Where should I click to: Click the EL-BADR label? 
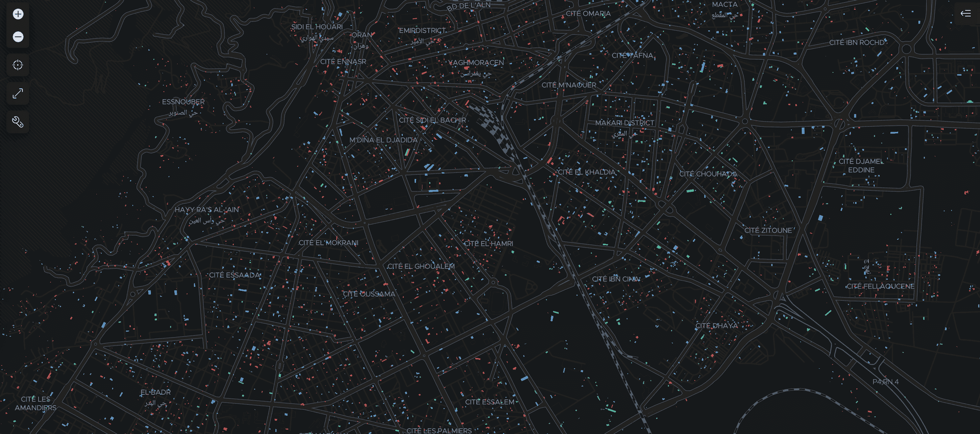156,392
